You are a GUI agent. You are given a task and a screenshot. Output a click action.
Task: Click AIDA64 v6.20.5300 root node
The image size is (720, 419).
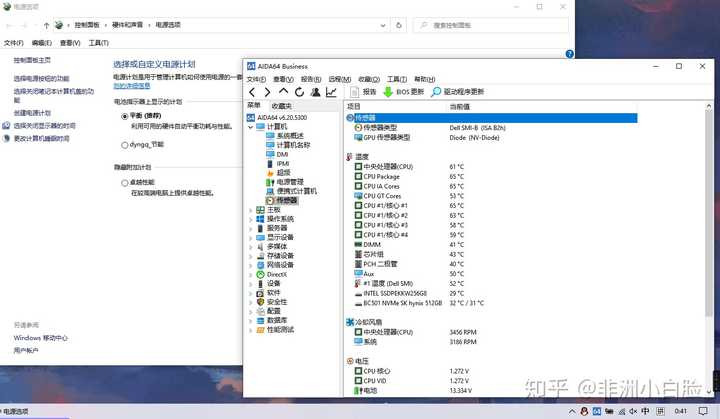click(x=277, y=118)
